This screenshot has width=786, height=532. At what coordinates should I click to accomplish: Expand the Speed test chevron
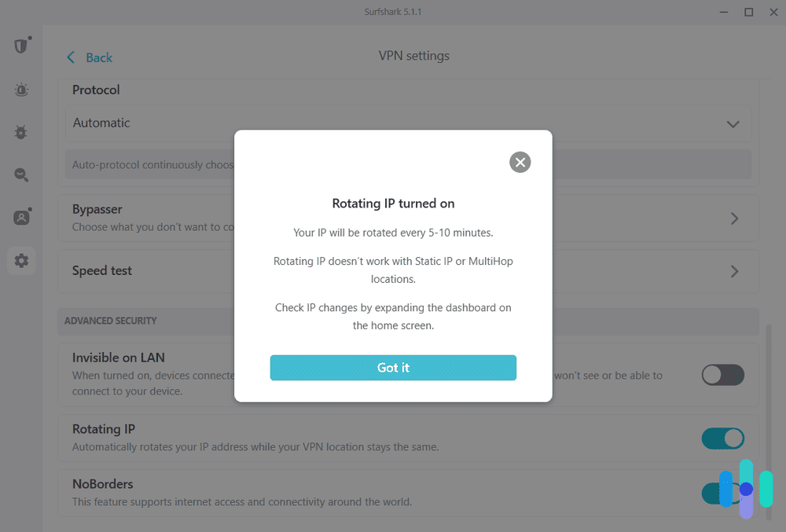pos(734,270)
